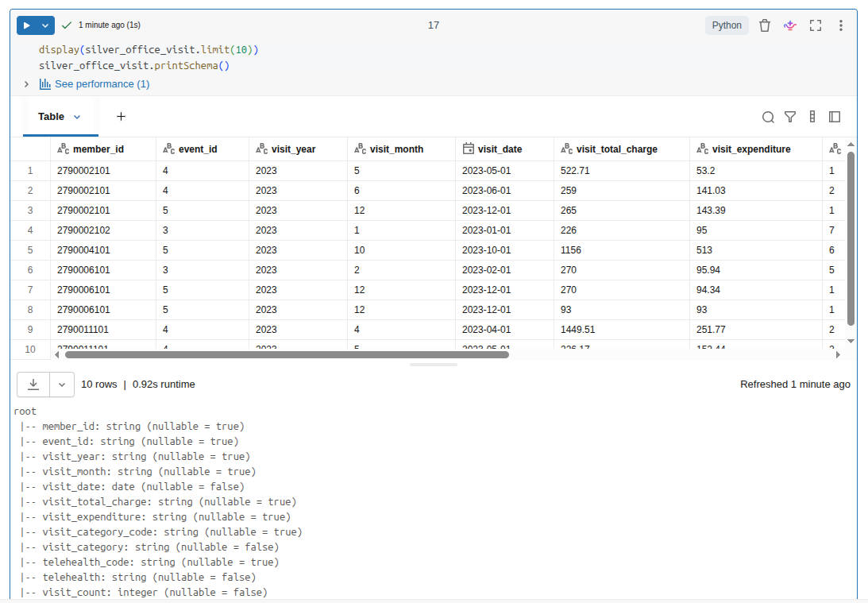Download the table results

33,384
